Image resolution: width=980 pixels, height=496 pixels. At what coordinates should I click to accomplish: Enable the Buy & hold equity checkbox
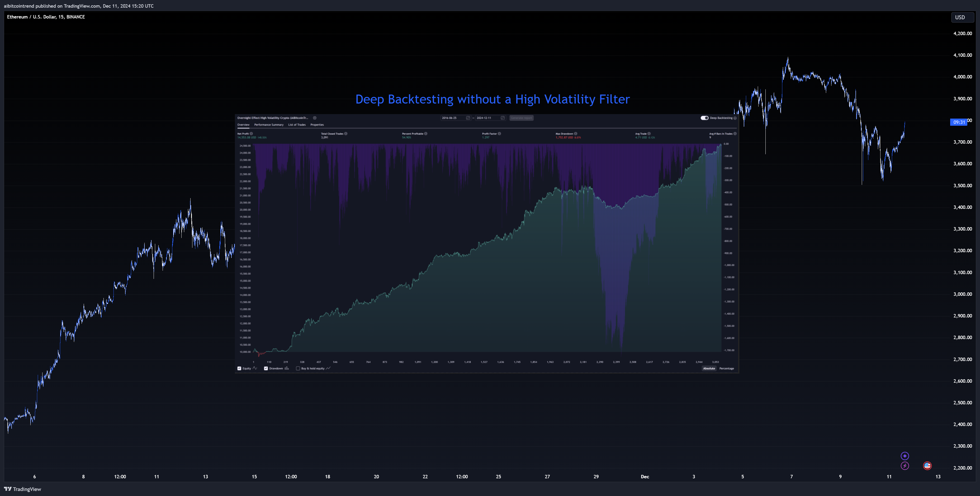pyautogui.click(x=298, y=368)
